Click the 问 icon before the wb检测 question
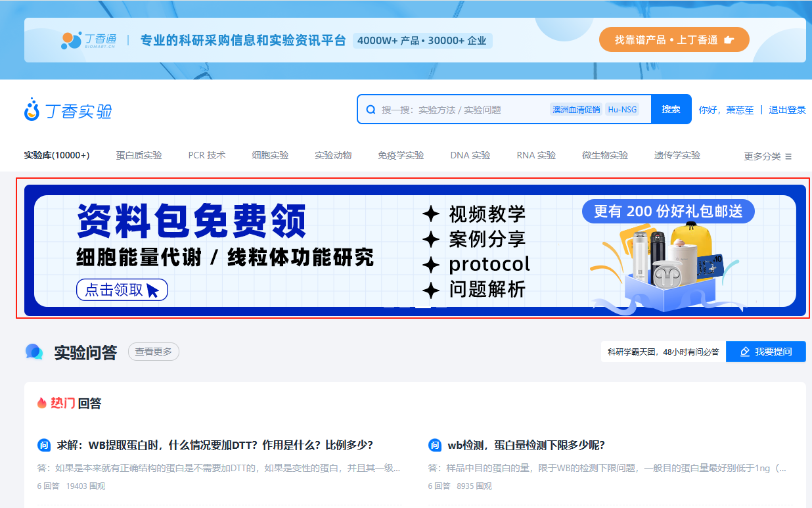This screenshot has height=508, width=812. coord(436,445)
